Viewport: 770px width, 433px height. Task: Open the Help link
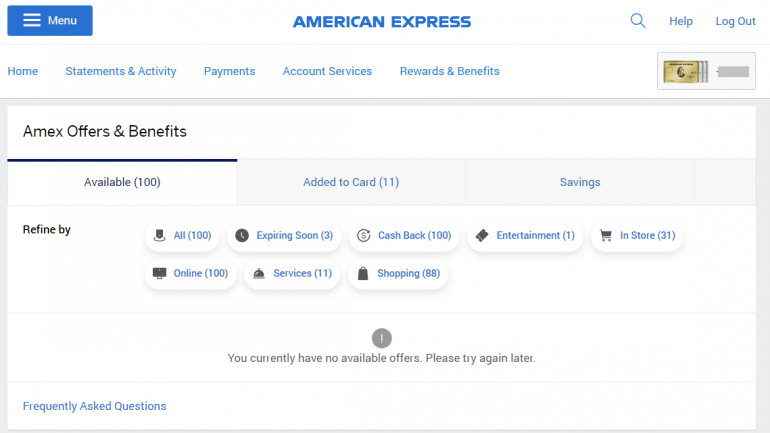[x=681, y=21]
